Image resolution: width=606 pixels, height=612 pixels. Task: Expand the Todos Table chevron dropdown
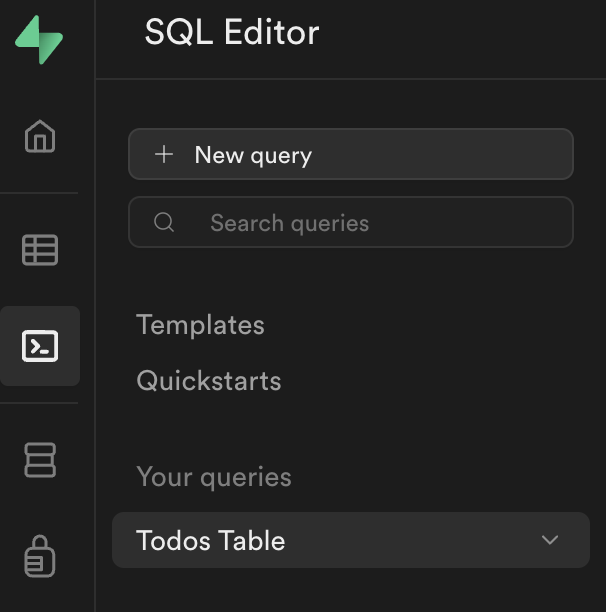coord(549,540)
